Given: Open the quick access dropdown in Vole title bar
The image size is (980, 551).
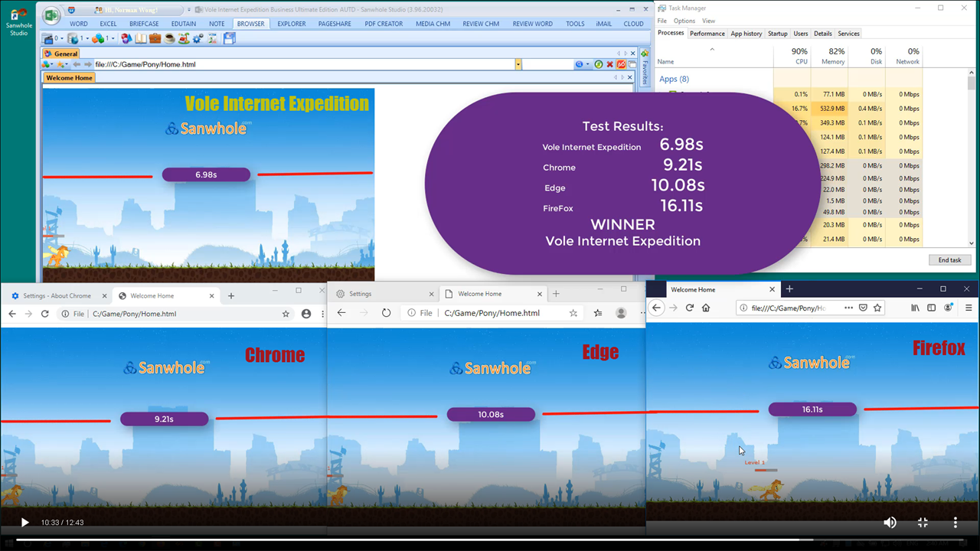Looking at the screenshot, I should [x=188, y=10].
